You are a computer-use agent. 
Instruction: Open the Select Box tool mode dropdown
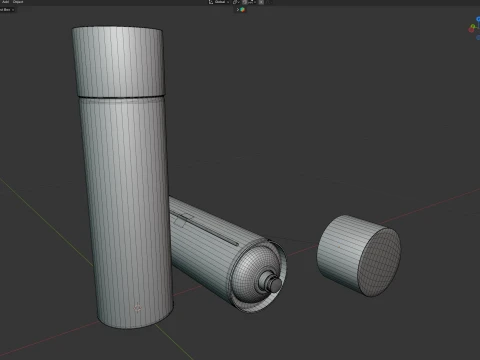(7, 10)
